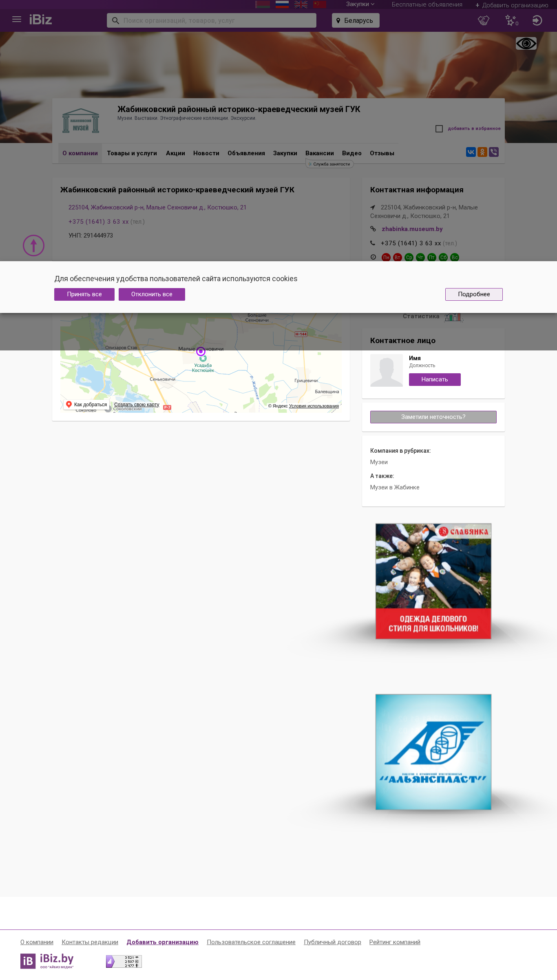Accept all cookies with Принять все
The image size is (557, 980).
click(x=84, y=294)
